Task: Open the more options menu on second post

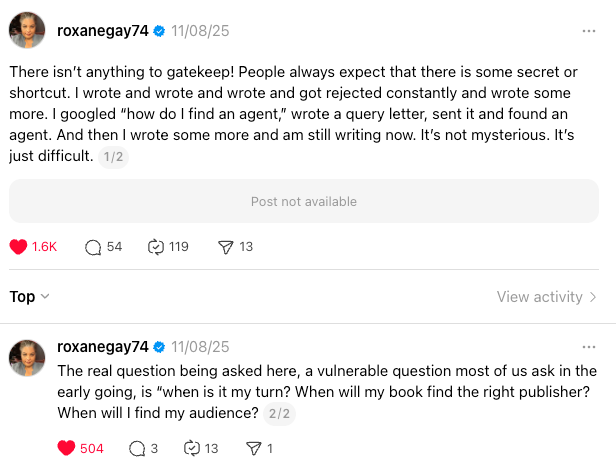Action: tap(589, 347)
